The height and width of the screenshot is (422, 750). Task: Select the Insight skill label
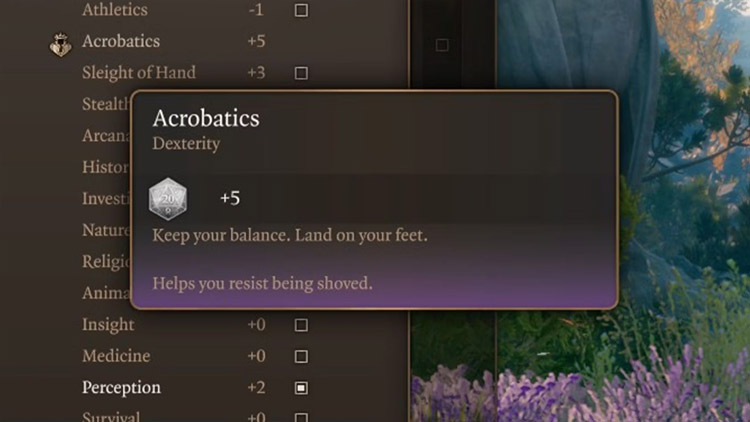(x=108, y=325)
